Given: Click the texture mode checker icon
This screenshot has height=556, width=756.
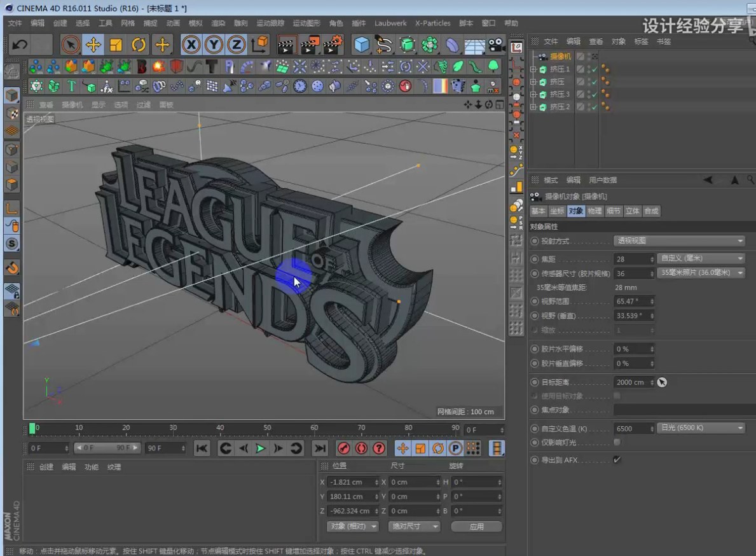Looking at the screenshot, I should click(12, 113).
